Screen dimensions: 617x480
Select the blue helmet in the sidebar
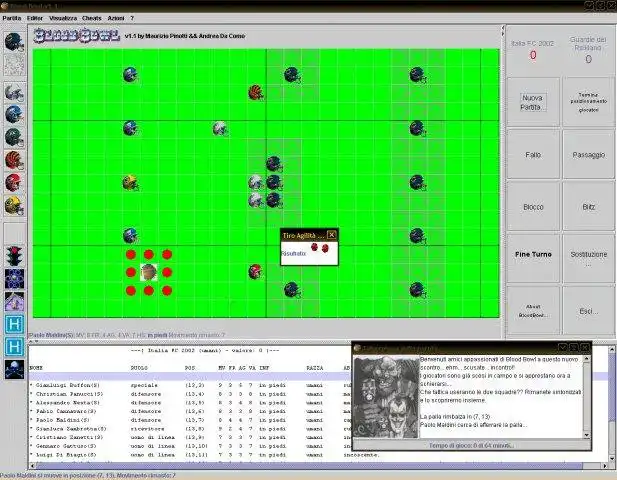[15, 114]
